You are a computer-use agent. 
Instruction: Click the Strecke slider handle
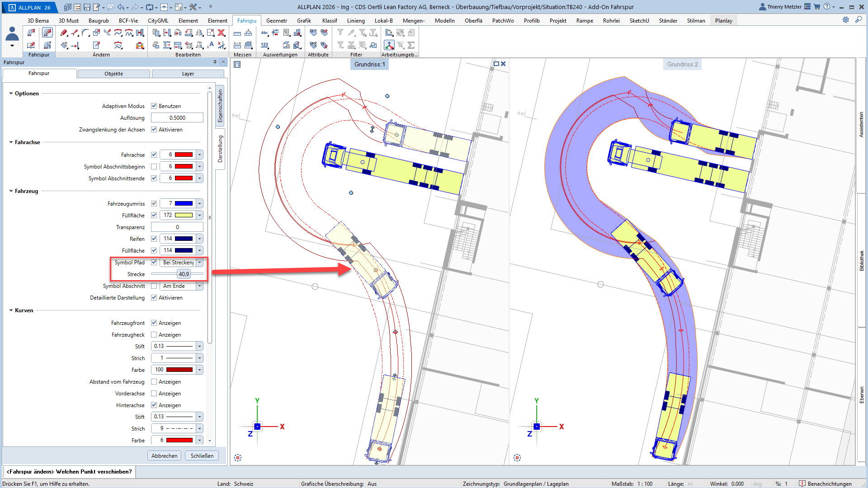point(184,274)
